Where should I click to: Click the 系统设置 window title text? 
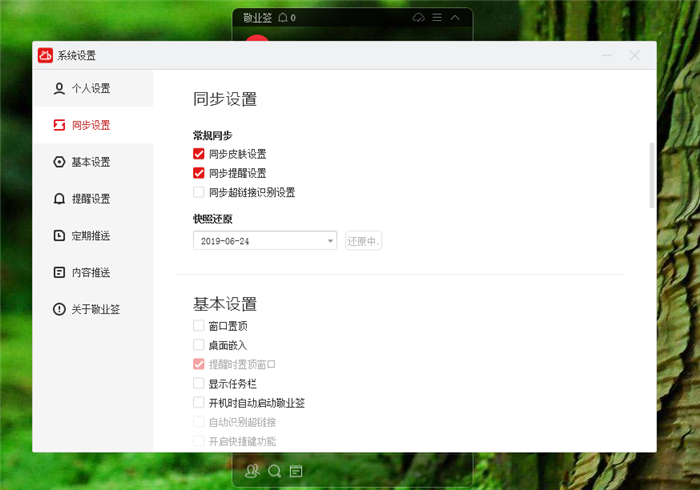tap(77, 55)
